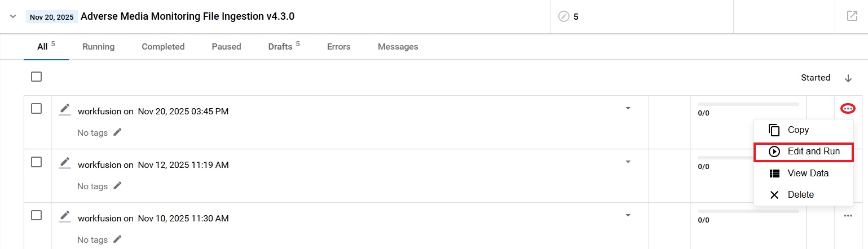Image resolution: width=868 pixels, height=249 pixels.
Task: Collapse the Adverse Media Monitoring process chevron
Action: click(13, 16)
